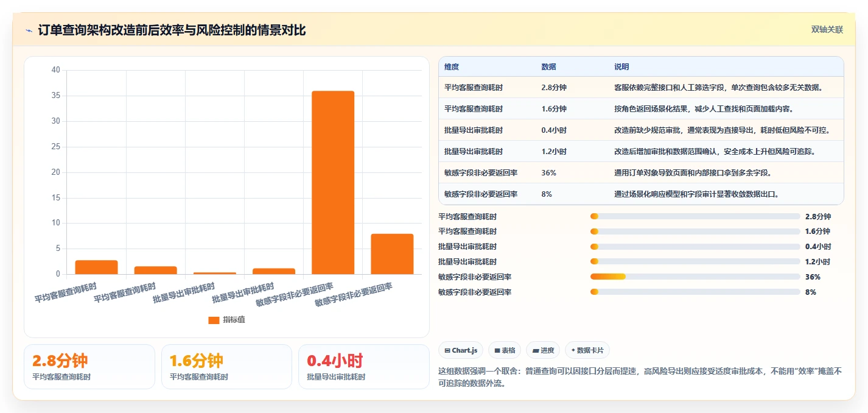Image resolution: width=868 pixels, height=413 pixels.
Task: Click the progress bar beside 0.4小时
Action: [x=695, y=247]
